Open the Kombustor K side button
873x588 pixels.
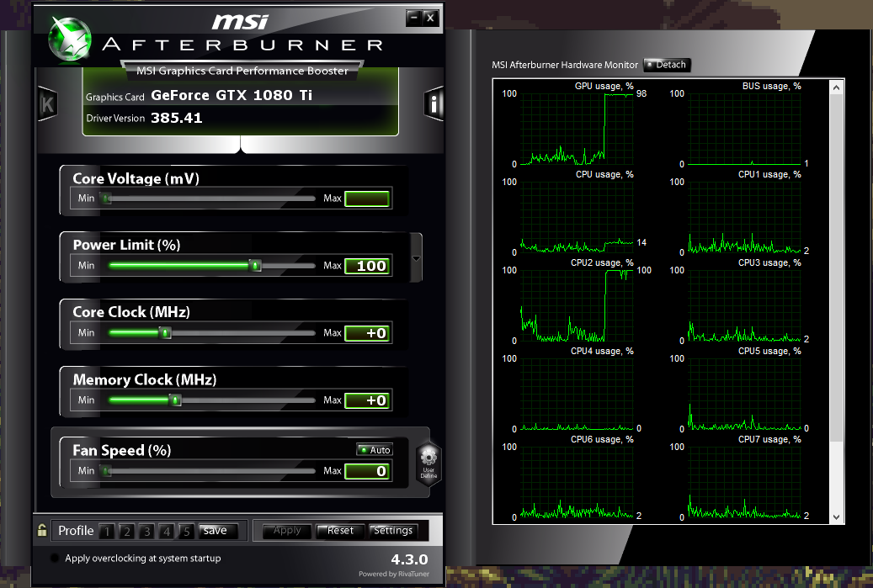click(47, 104)
